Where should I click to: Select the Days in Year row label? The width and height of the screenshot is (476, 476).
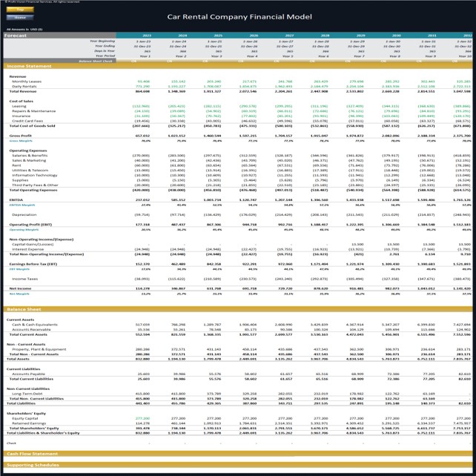(x=105, y=50)
